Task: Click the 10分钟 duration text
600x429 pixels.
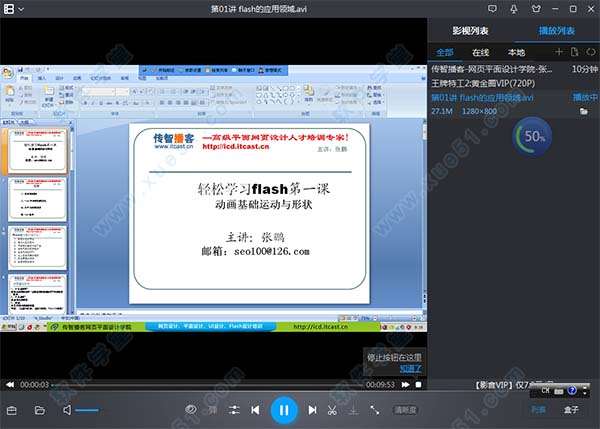Action: [x=584, y=69]
